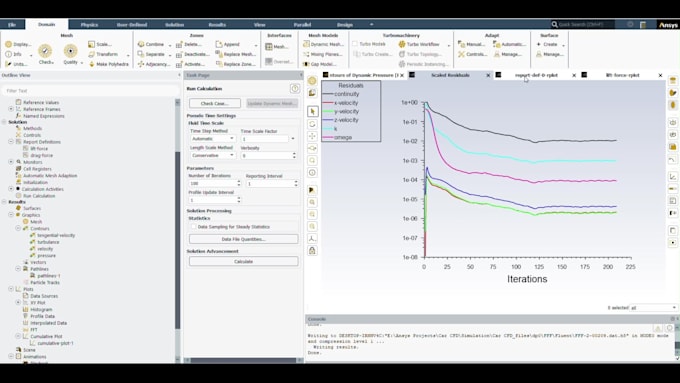680x383 pixels.
Task: Open Adapt Controls
Action: (473, 54)
